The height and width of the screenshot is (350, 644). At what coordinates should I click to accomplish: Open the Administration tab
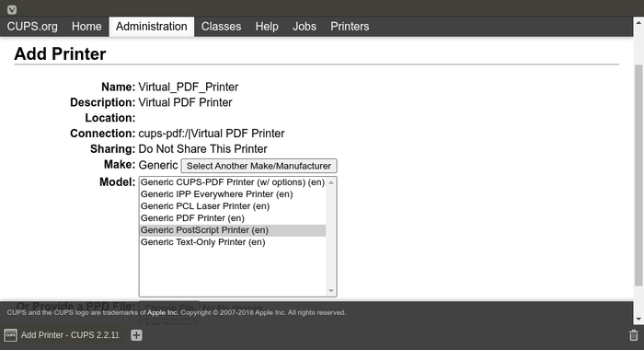click(x=151, y=27)
